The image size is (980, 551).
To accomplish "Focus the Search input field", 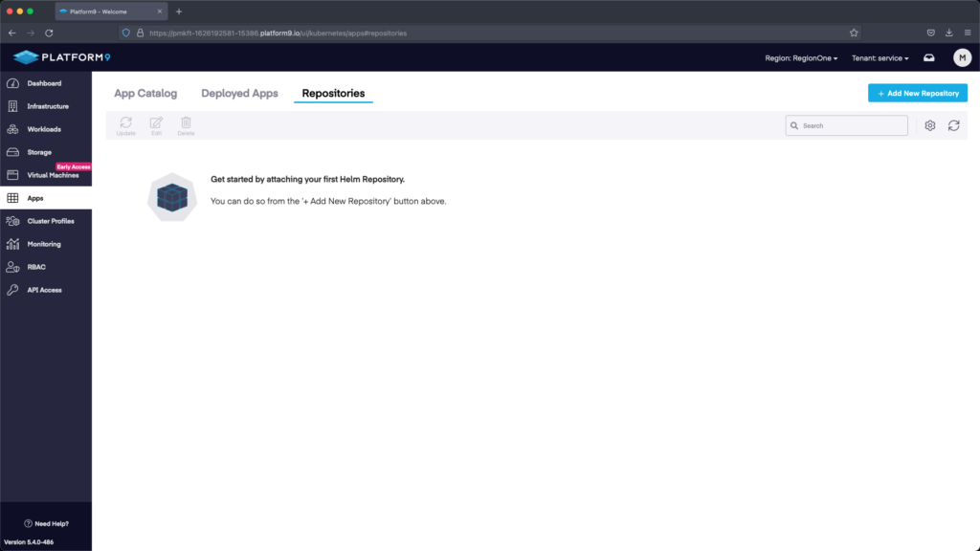I will 847,125.
